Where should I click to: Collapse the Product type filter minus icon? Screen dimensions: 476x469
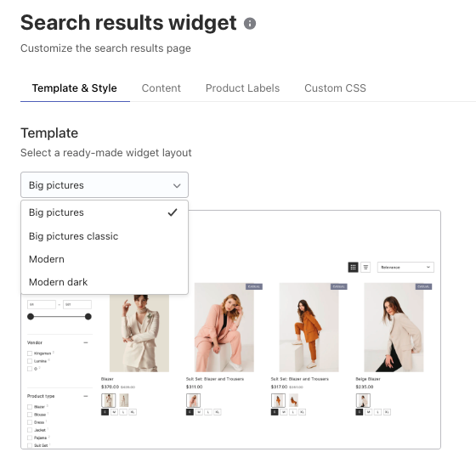(x=86, y=396)
